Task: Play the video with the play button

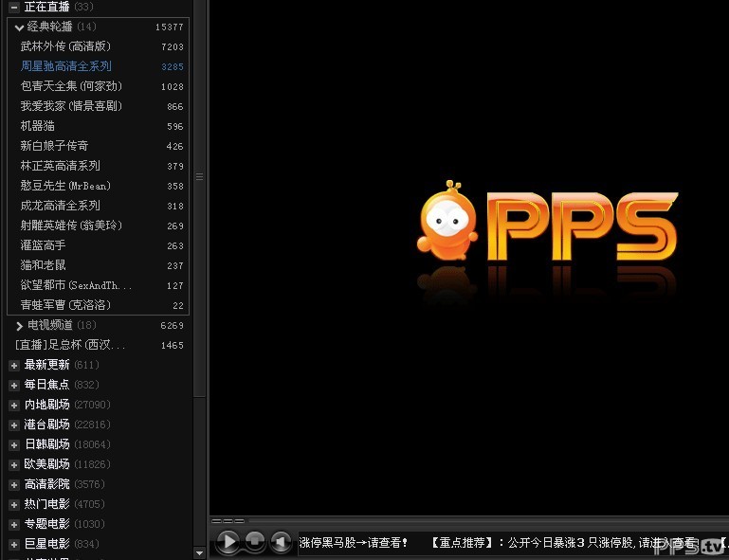Action: [x=228, y=541]
